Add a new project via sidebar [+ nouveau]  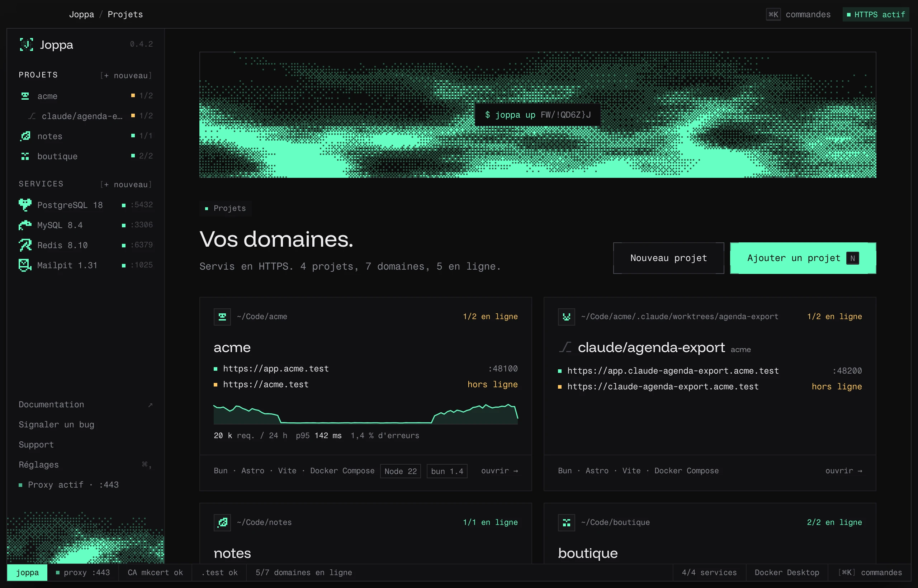coord(126,75)
